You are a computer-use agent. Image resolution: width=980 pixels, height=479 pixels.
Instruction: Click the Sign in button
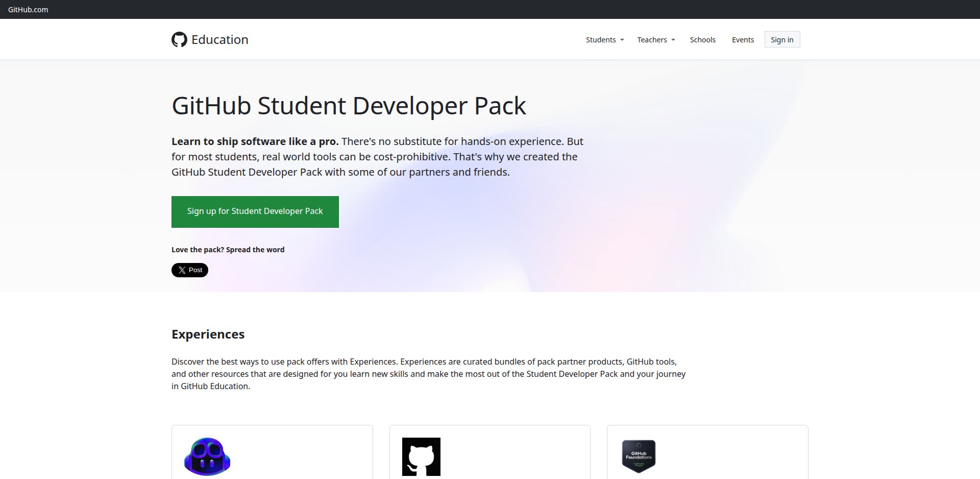tap(782, 39)
